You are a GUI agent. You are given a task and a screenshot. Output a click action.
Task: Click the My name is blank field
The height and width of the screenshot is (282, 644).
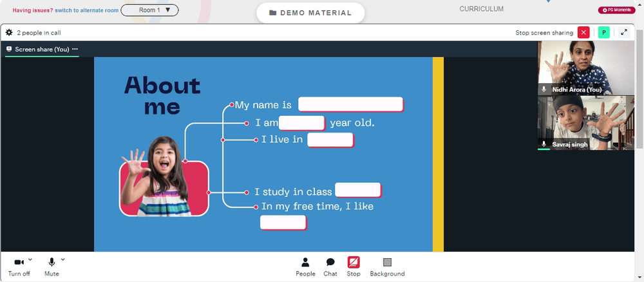(351, 104)
